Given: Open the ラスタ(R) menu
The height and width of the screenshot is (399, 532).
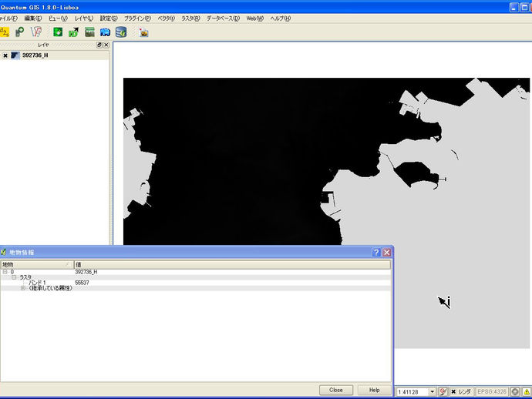Looking at the screenshot, I should point(190,18).
